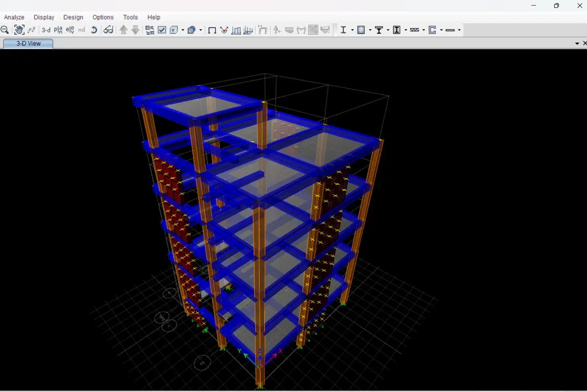Toggle the object shrink arrows icon
587x392 pixels.
pyautogui.click(x=150, y=30)
